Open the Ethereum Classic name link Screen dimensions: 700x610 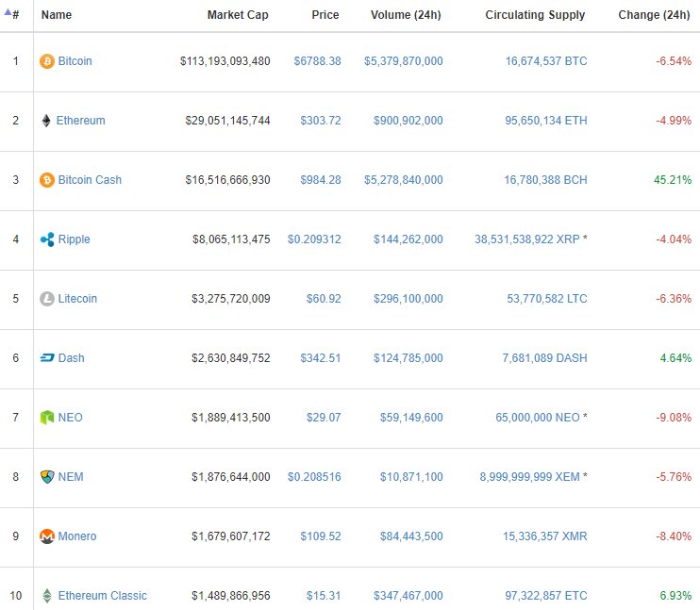(102, 595)
